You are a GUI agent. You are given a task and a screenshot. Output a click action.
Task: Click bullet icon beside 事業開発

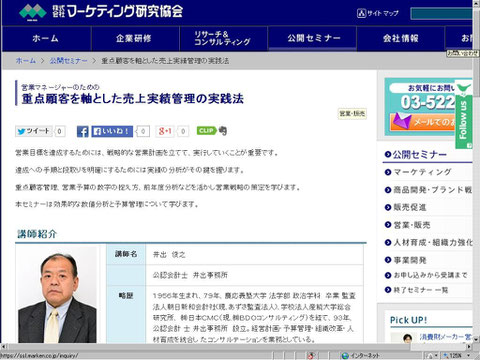388,260
